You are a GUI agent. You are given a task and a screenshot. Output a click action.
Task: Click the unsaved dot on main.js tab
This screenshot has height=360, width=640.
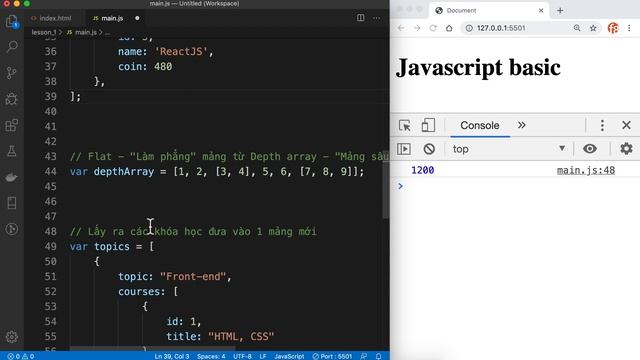[x=137, y=18]
